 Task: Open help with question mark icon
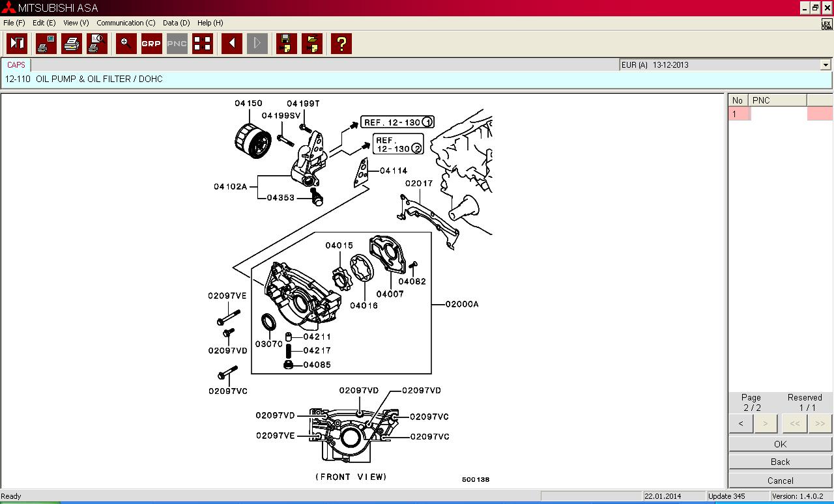pyautogui.click(x=341, y=44)
